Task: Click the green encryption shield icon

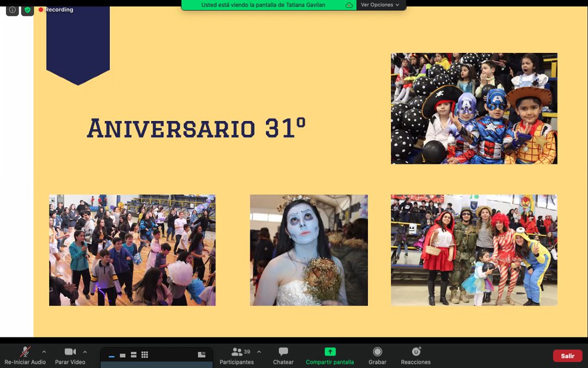Action: point(27,10)
